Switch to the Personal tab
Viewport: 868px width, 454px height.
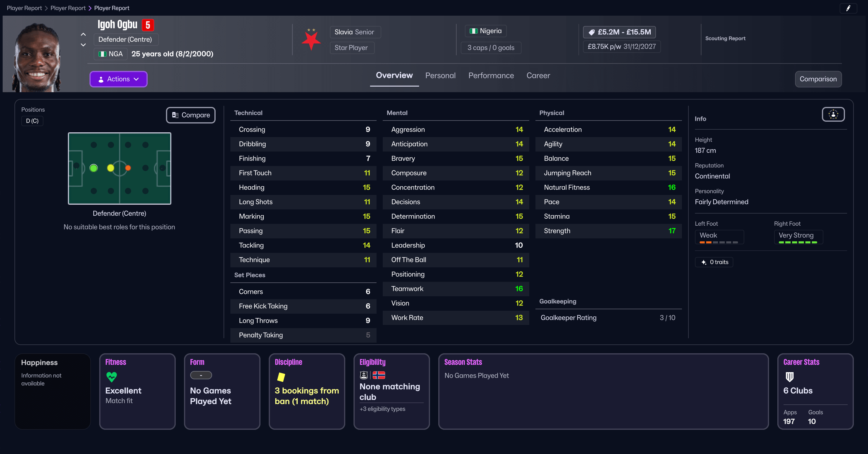click(x=440, y=76)
